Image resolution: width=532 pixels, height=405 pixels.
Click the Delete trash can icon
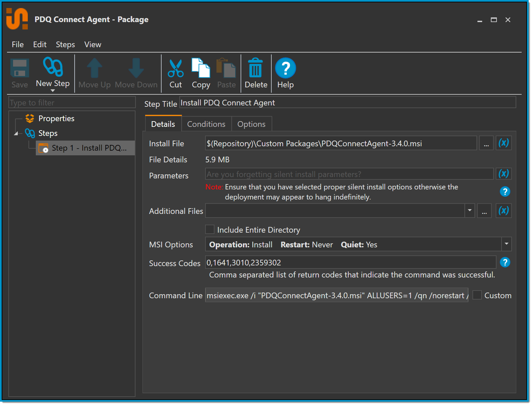(x=256, y=68)
